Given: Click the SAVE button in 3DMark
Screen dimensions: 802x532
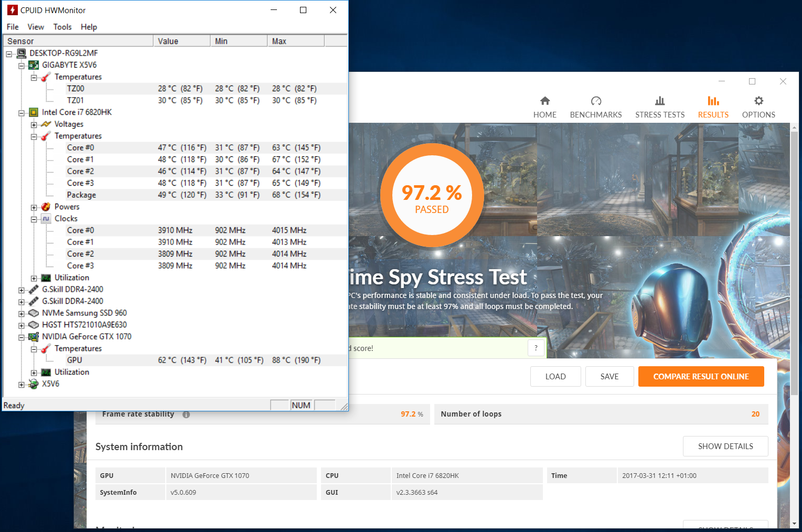Looking at the screenshot, I should point(609,376).
